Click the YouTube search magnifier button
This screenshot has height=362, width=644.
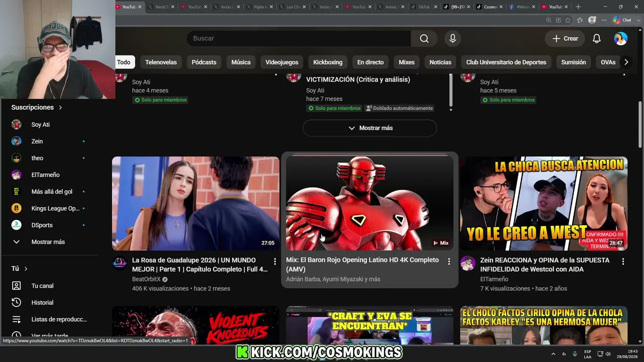click(x=424, y=39)
